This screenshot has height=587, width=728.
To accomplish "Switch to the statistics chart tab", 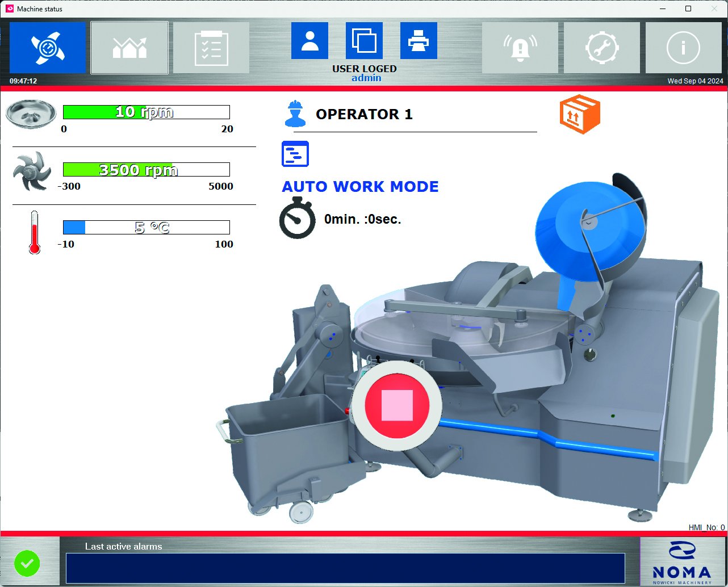I will pos(129,48).
